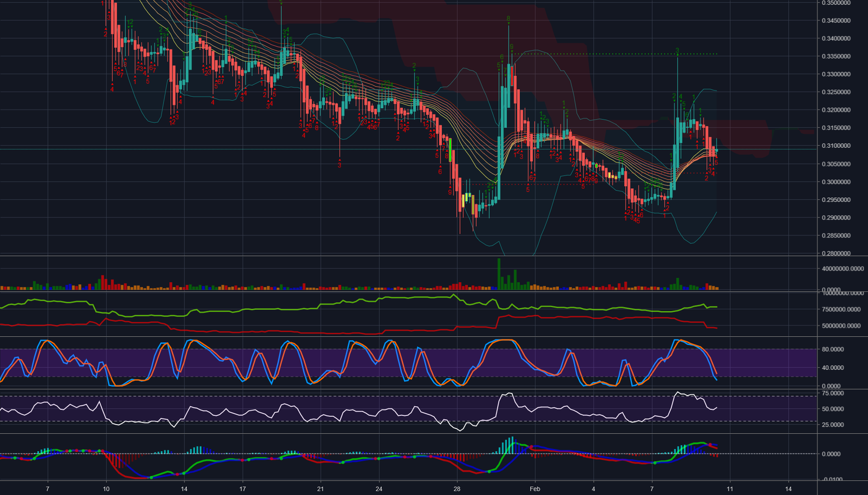868x495 pixels.
Task: Select the green TD Sequential 8 marker
Action: tap(508, 18)
